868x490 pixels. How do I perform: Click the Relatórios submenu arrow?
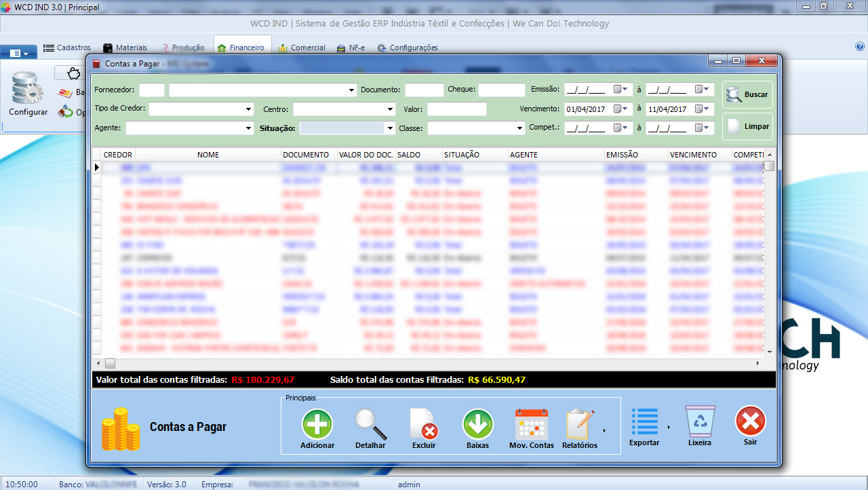[x=604, y=430]
